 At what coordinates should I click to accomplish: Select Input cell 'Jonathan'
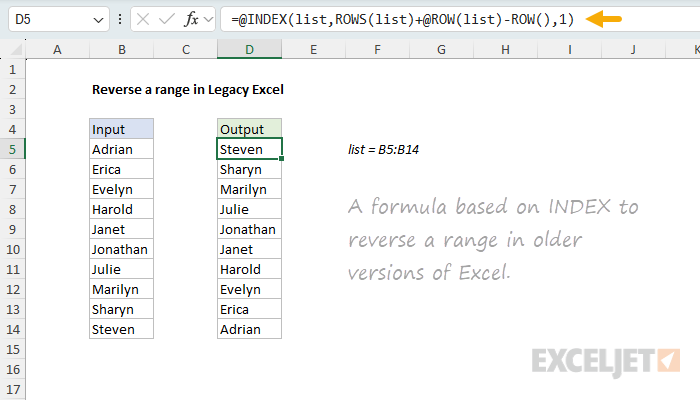pyautogui.click(x=121, y=249)
